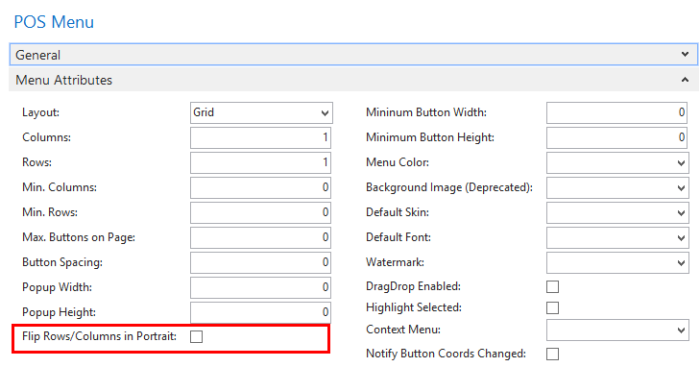Click into the Rows input field
This screenshot has height=367, width=700.
coord(261,163)
